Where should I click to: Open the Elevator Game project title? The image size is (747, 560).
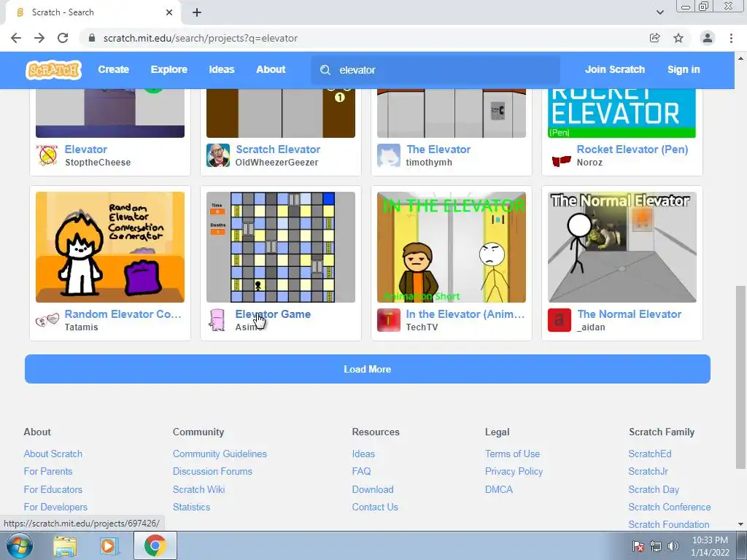pyautogui.click(x=273, y=314)
